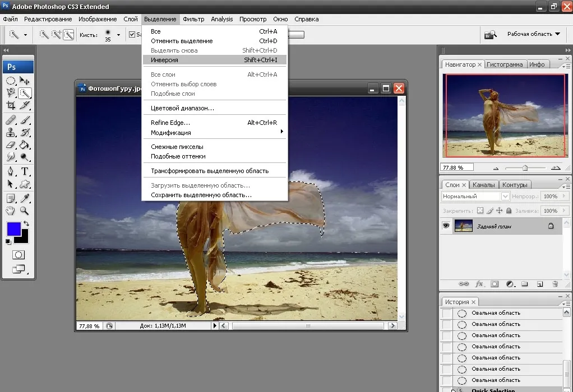Switch to the Каналы tab

[x=483, y=185]
